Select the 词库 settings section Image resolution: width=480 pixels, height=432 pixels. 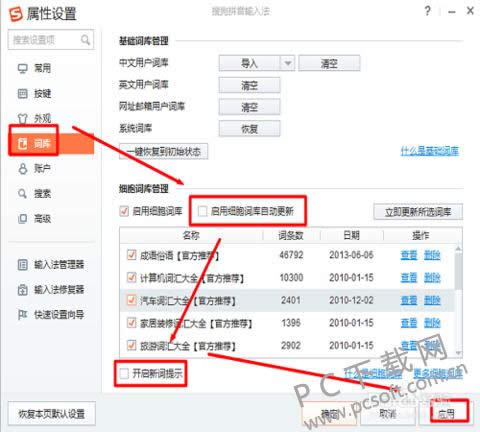[x=51, y=144]
